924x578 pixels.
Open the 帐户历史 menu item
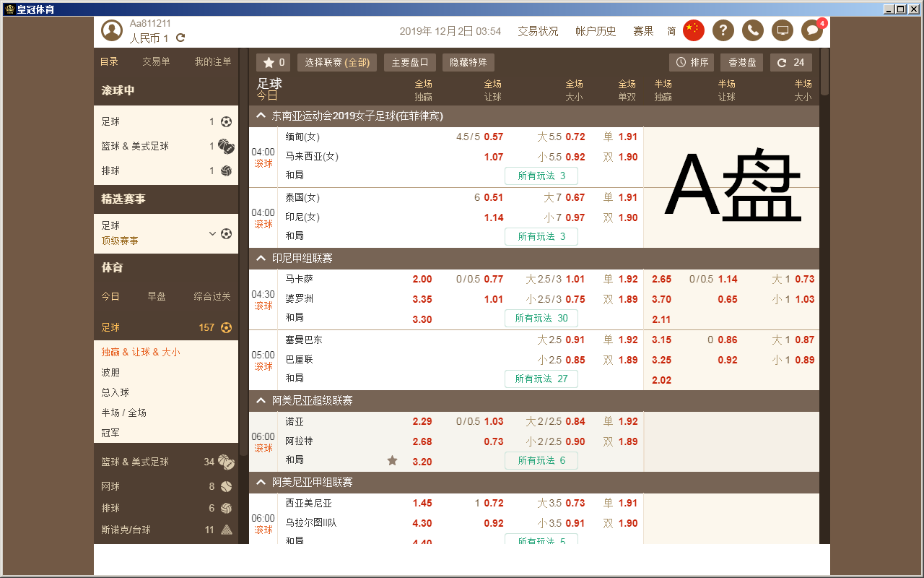(596, 31)
